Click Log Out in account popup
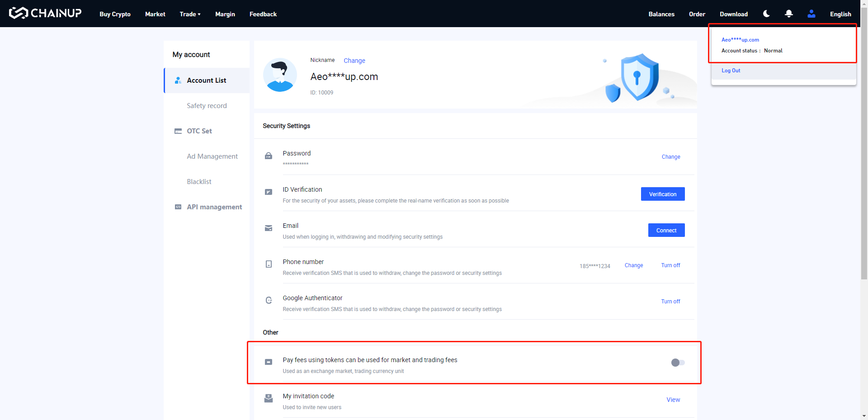868x420 pixels. point(731,71)
